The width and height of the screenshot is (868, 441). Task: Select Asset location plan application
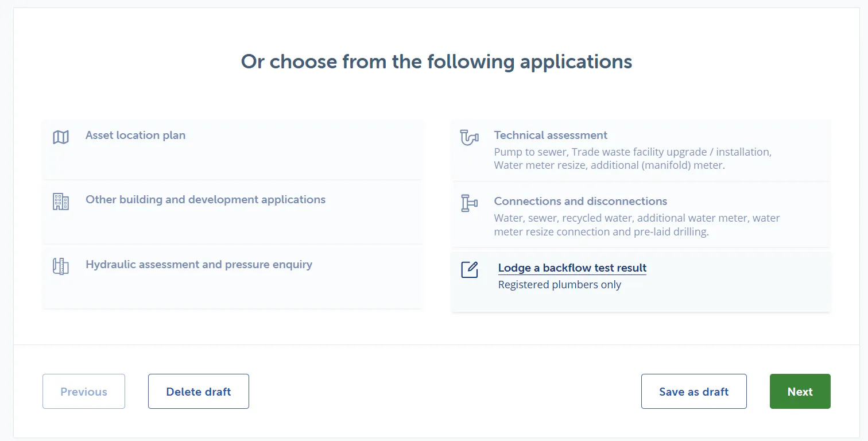coord(135,136)
